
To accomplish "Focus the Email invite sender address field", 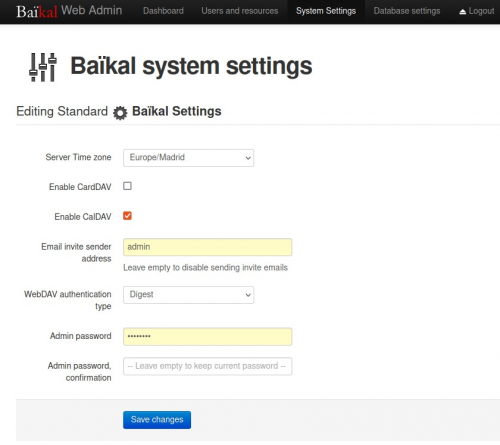I will pyautogui.click(x=208, y=247).
